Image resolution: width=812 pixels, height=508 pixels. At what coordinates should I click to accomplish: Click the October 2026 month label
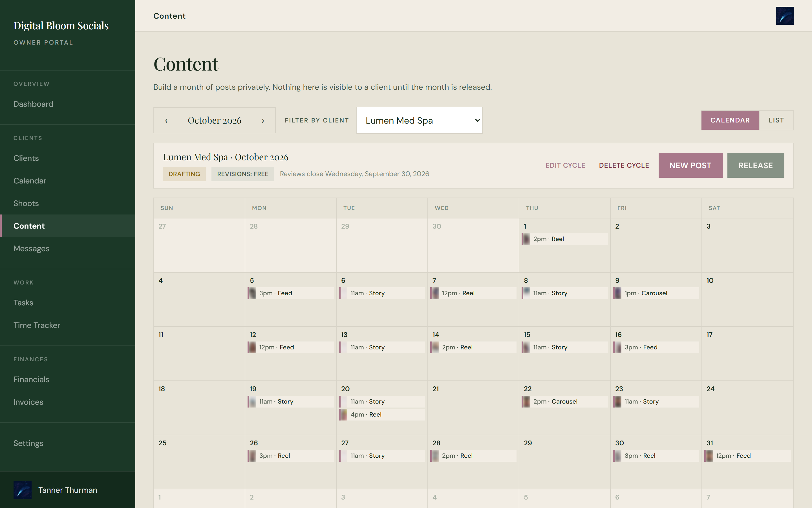pos(214,120)
